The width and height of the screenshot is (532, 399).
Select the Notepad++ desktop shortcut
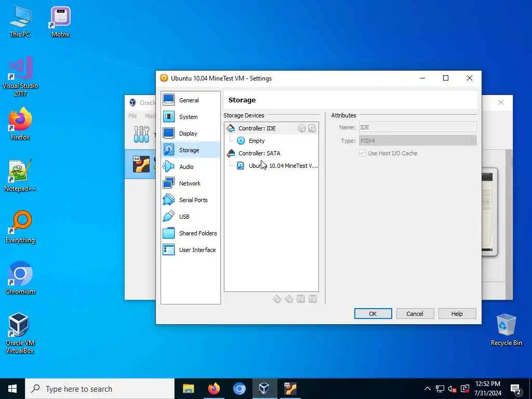20,176
